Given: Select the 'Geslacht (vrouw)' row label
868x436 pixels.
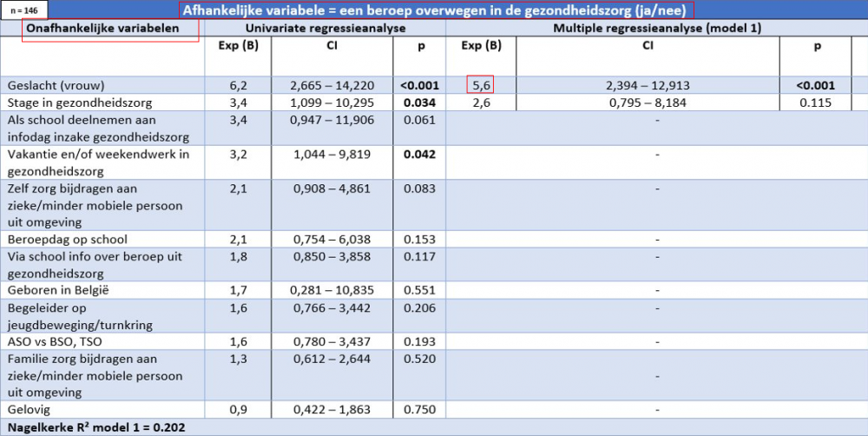Looking at the screenshot, I should click(x=56, y=85).
